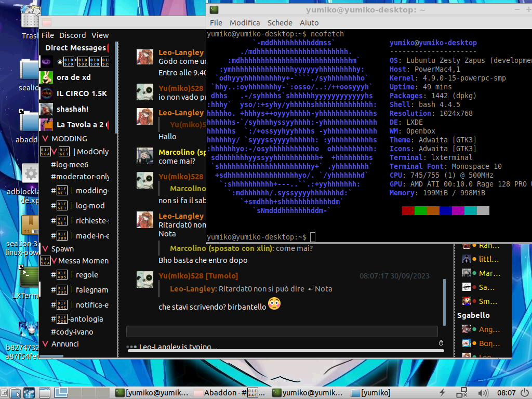Open the Aiuto menu in the terminal
Screen dimensions: 532x399
tap(309, 23)
